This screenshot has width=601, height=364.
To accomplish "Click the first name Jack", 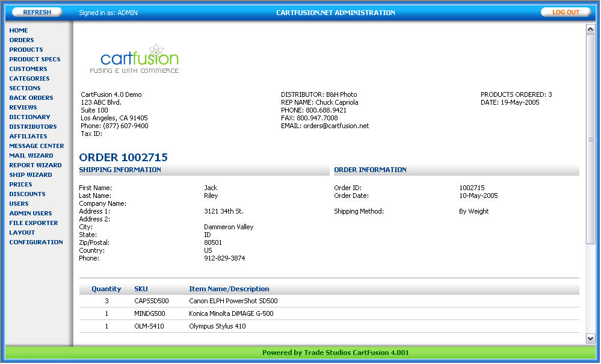I will (211, 188).
